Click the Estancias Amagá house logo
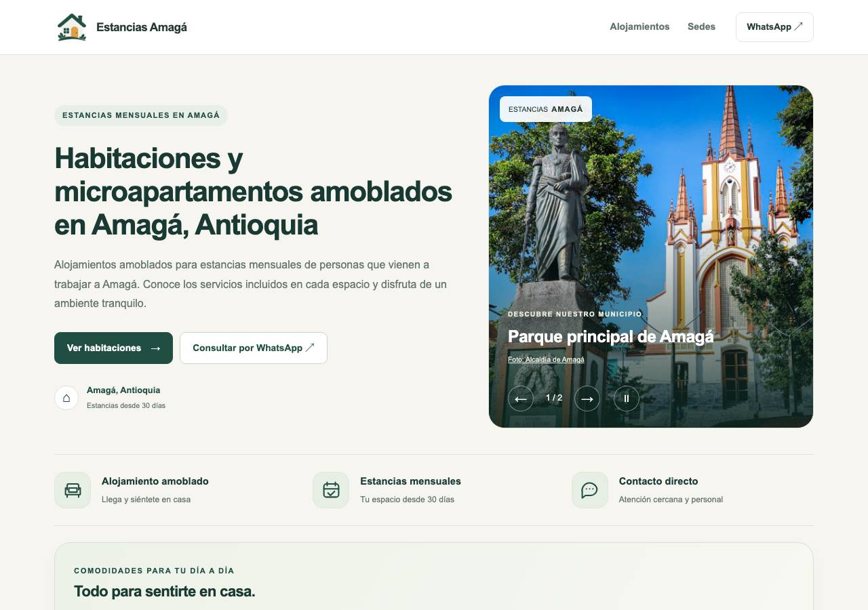The image size is (868, 610). click(x=72, y=27)
